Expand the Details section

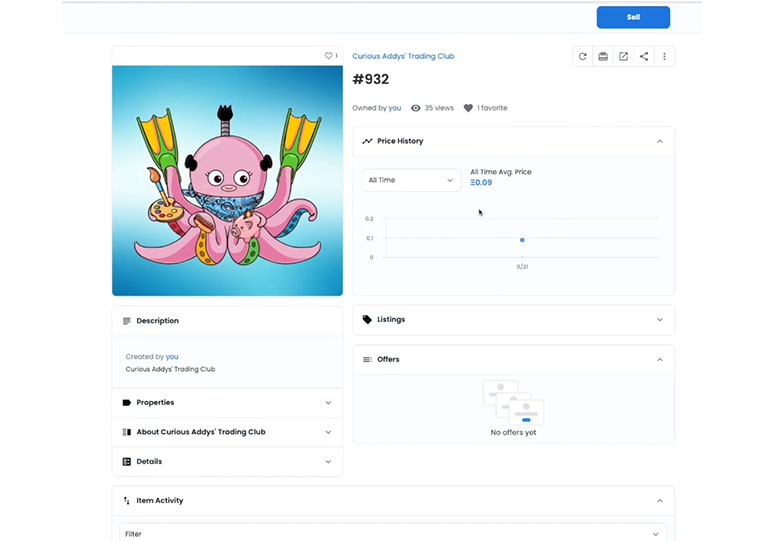(227, 462)
